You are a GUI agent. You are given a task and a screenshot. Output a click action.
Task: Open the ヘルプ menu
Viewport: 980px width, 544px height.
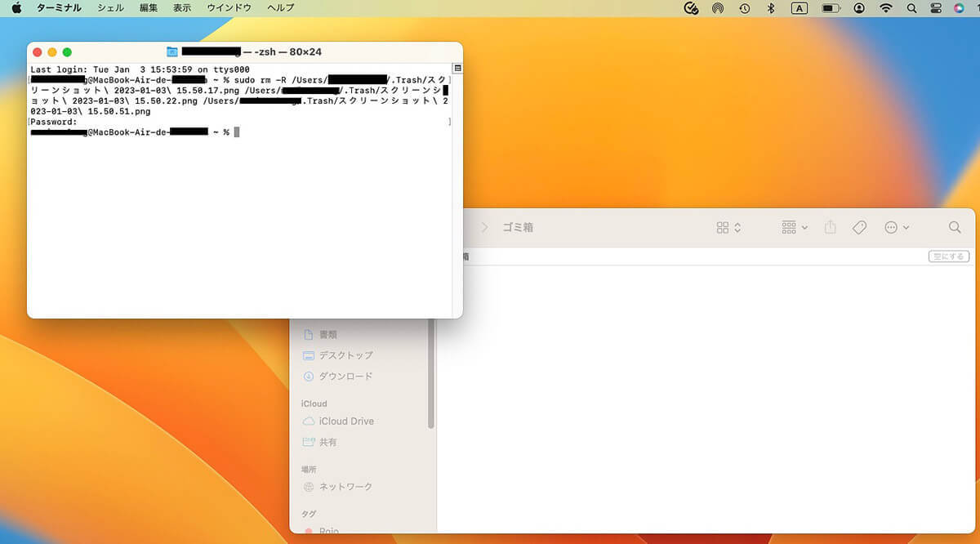point(280,7)
